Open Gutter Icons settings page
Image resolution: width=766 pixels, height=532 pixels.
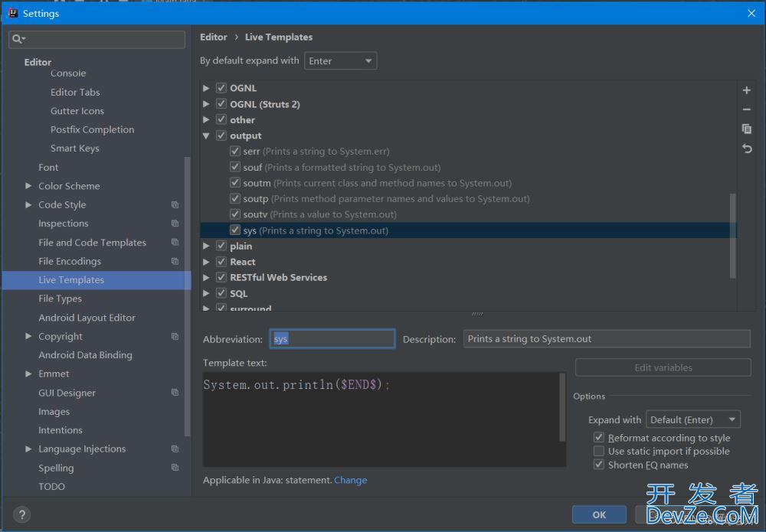77,111
